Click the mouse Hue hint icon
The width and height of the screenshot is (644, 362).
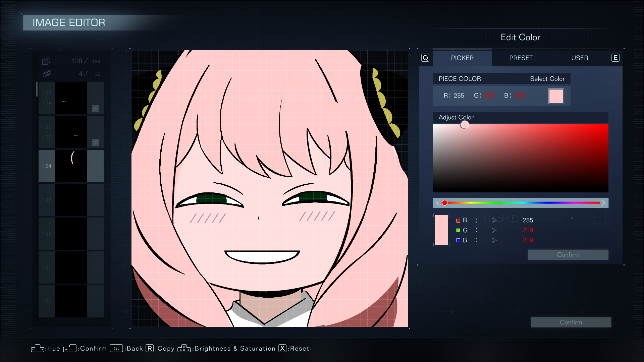(x=38, y=349)
